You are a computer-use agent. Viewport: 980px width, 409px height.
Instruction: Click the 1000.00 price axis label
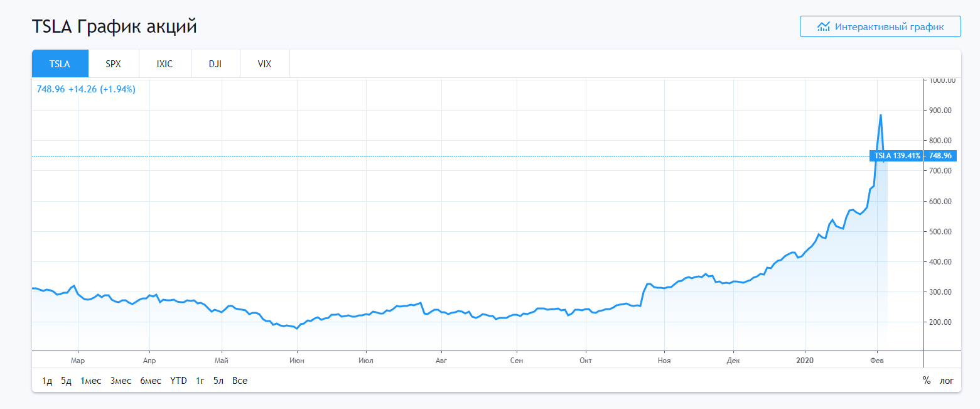click(942, 80)
